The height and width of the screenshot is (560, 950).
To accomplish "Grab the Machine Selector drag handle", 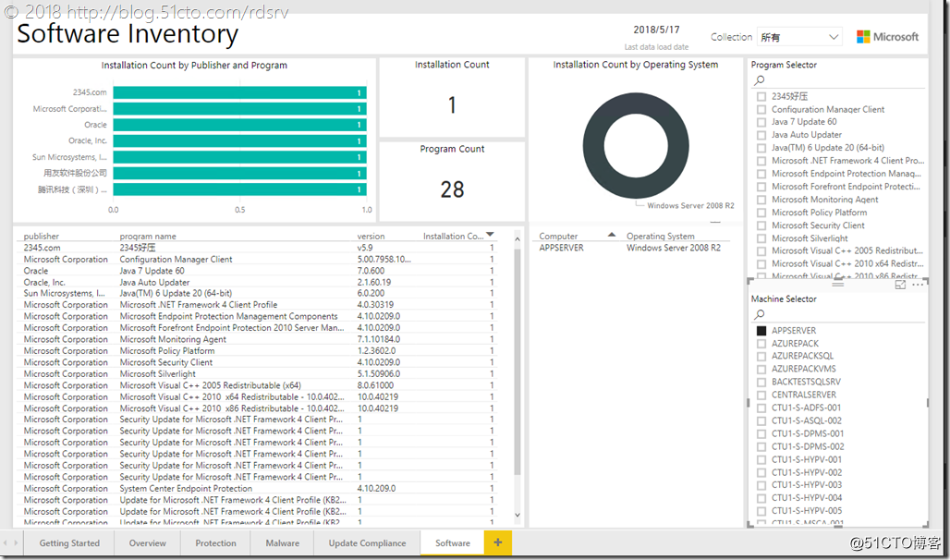I will pos(838,285).
